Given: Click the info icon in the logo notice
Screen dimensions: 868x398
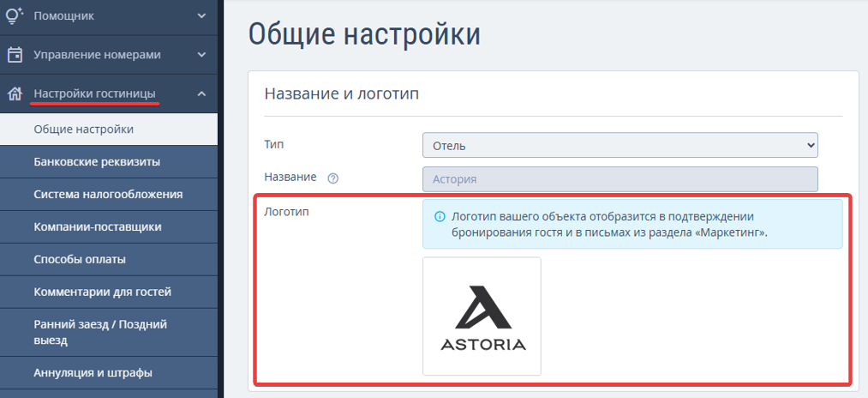Looking at the screenshot, I should click(x=440, y=217).
